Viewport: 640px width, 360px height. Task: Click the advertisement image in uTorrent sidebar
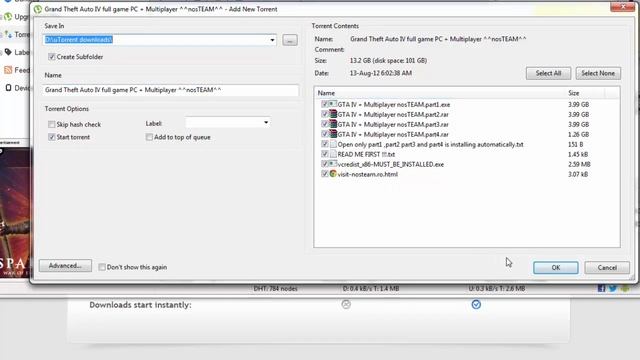pyautogui.click(x=15, y=212)
